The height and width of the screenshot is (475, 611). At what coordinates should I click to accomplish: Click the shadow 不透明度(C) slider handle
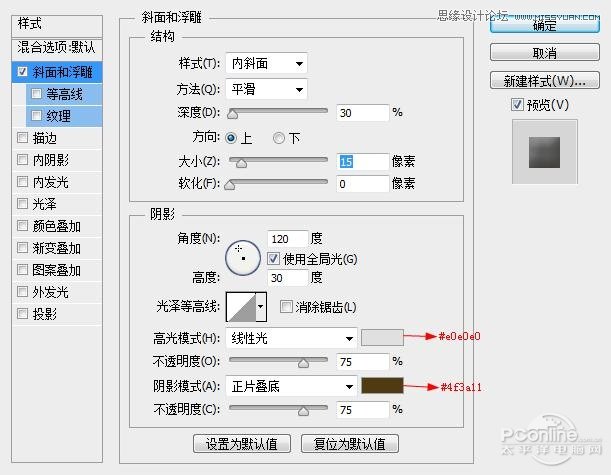pos(303,411)
